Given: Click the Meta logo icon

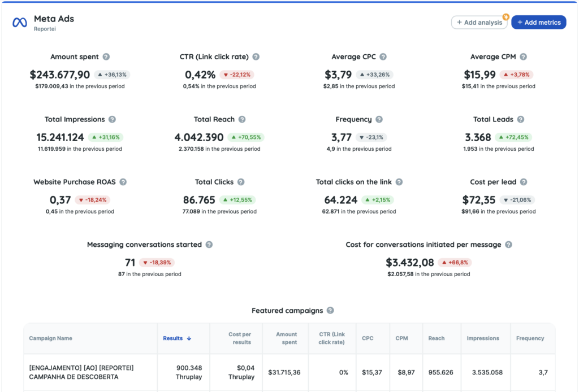Looking at the screenshot, I should (x=19, y=23).
